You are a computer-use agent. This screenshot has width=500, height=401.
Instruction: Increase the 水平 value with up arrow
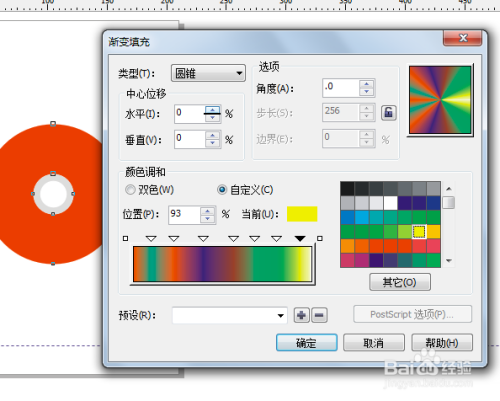(x=212, y=110)
